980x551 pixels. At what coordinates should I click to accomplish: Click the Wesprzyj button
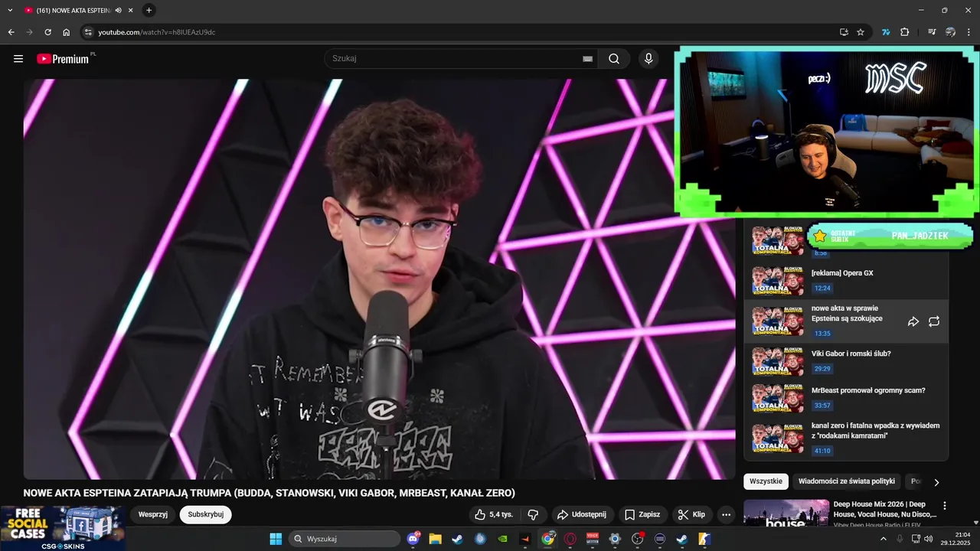click(x=153, y=514)
